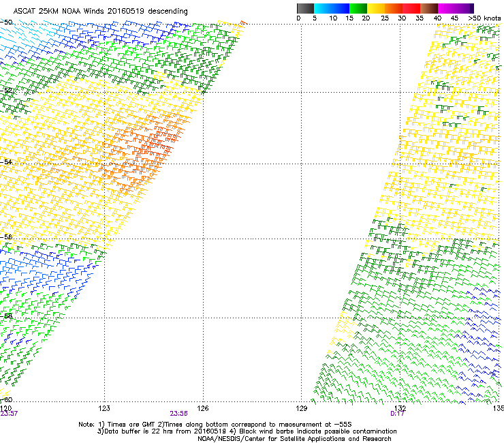Select the orange 25-30 knots legend swatch

[x=394, y=8]
